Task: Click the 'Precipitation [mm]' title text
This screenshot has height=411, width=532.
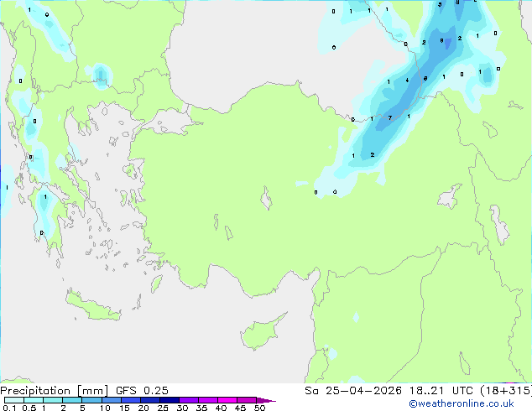Action: click(54, 391)
